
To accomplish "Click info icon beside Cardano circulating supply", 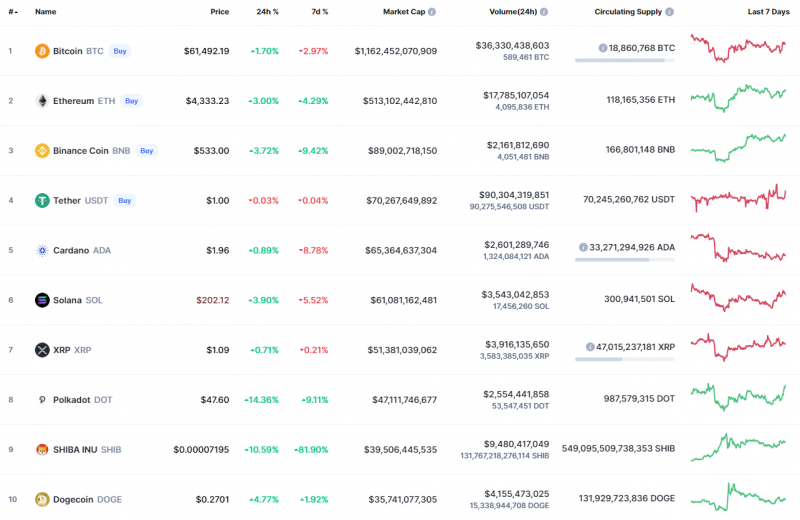I will tap(583, 247).
